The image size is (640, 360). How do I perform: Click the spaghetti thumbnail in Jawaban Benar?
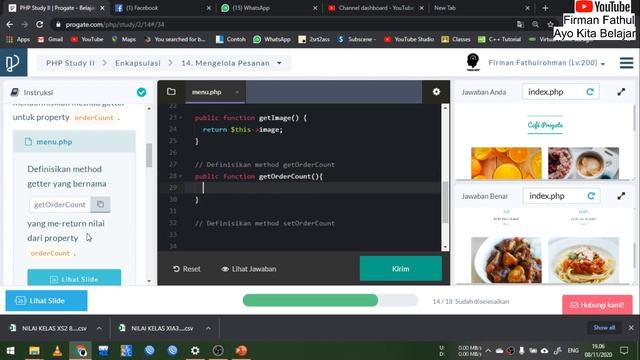point(583,260)
